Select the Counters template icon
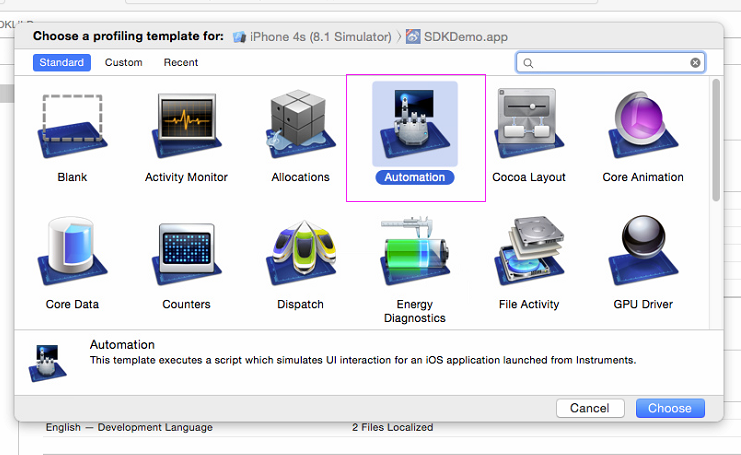The height and width of the screenshot is (455, 741). 187,254
